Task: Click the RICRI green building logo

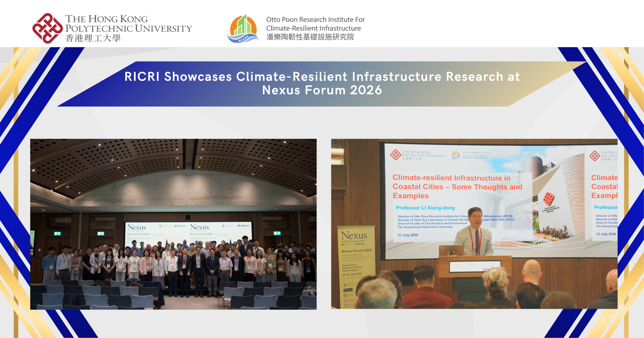Action: 243,28
